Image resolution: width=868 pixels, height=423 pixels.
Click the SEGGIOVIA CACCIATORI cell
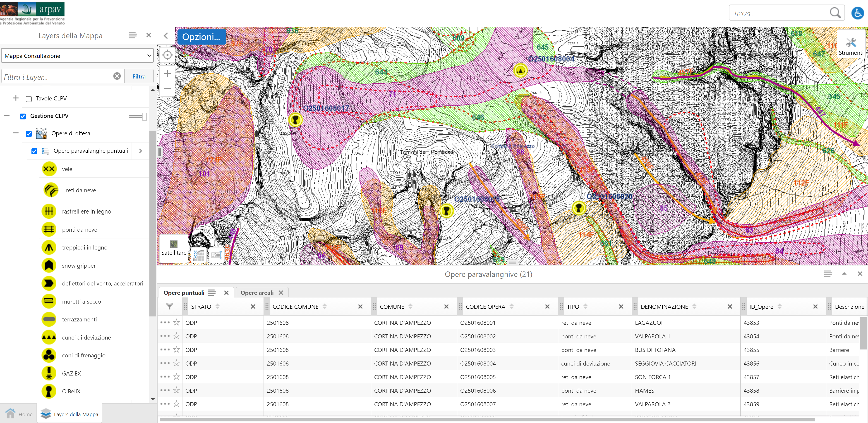pos(686,363)
